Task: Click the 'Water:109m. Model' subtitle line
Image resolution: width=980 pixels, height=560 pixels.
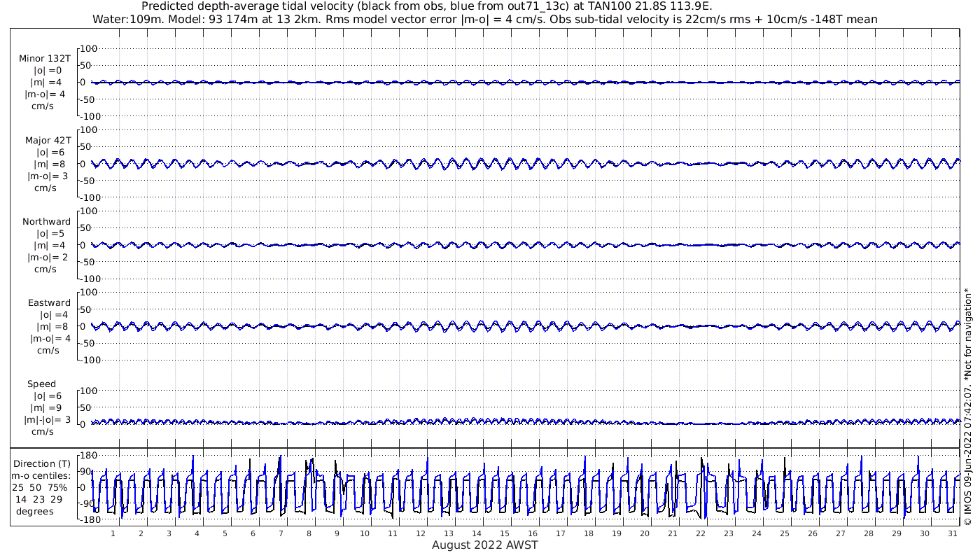Action: (484, 19)
